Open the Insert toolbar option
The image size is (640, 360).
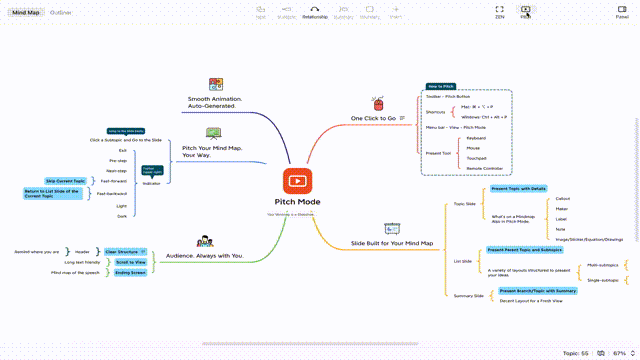(x=396, y=12)
